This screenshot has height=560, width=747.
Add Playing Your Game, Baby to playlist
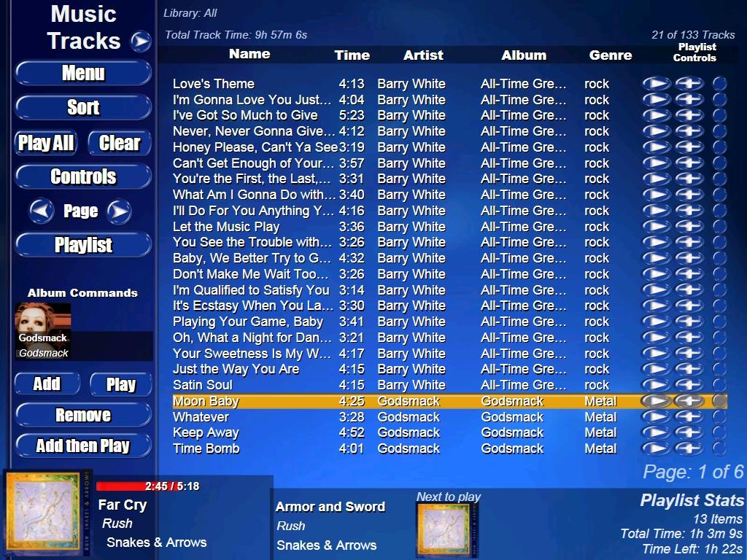click(x=689, y=322)
